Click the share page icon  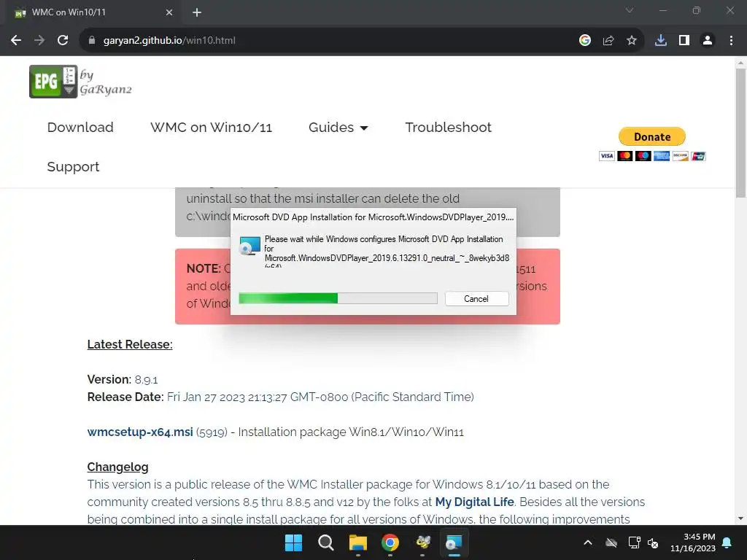(x=608, y=41)
